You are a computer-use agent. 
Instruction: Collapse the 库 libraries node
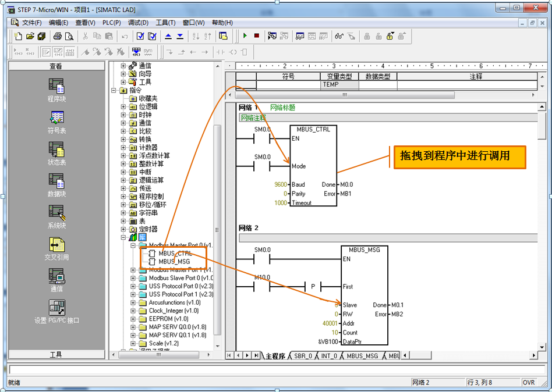pos(123,237)
